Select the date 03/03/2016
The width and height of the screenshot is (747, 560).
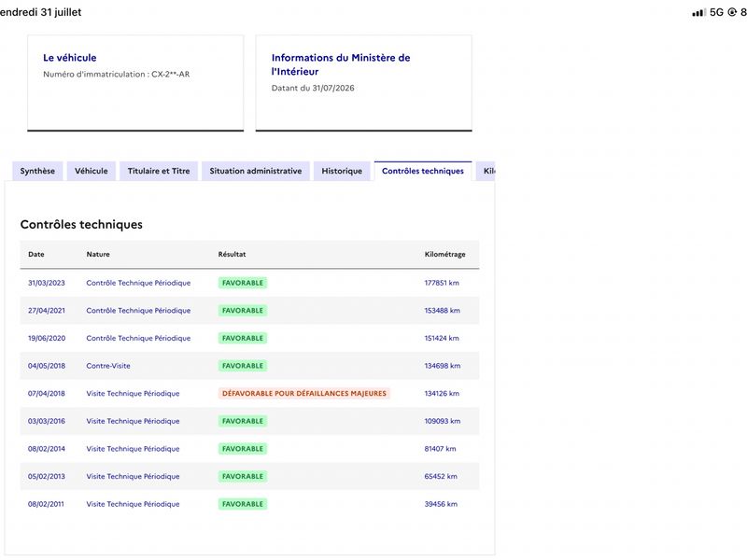click(x=47, y=421)
